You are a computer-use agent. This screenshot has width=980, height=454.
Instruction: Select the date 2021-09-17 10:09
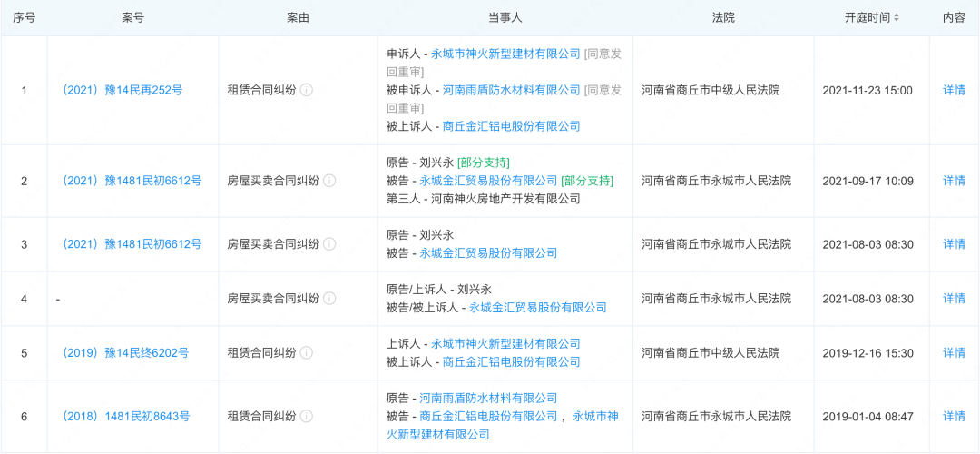[x=868, y=182]
